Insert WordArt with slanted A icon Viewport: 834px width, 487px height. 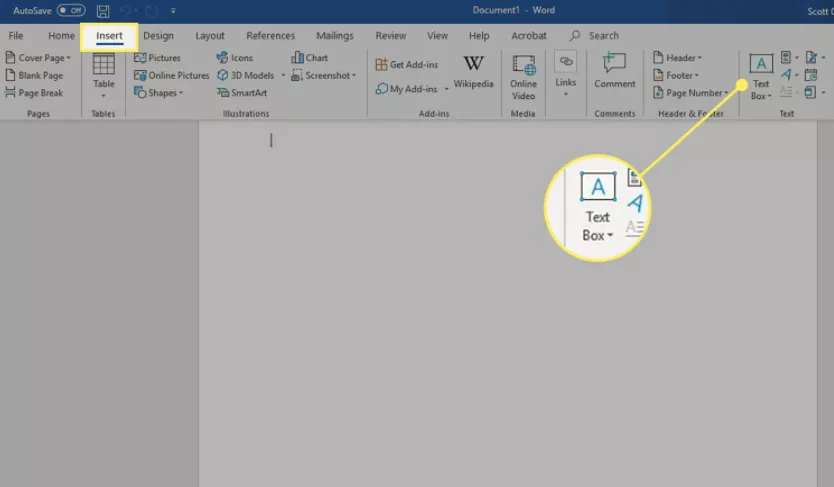tap(789, 75)
